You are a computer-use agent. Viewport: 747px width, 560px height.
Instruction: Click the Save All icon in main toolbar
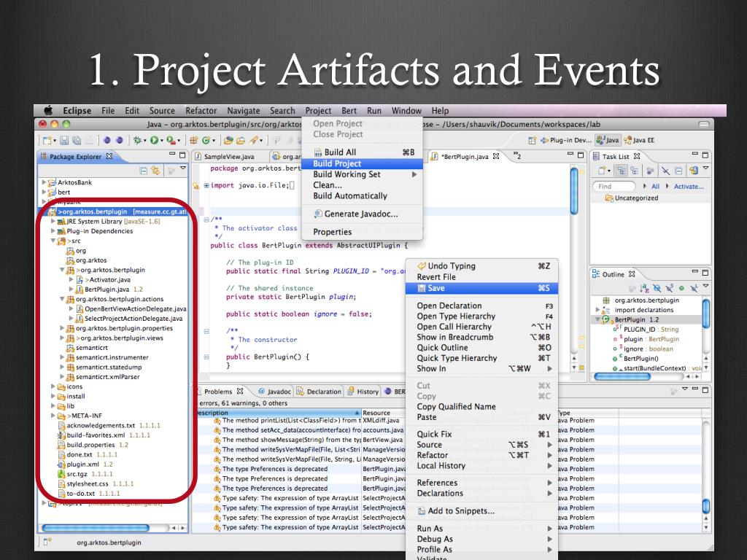click(76, 141)
